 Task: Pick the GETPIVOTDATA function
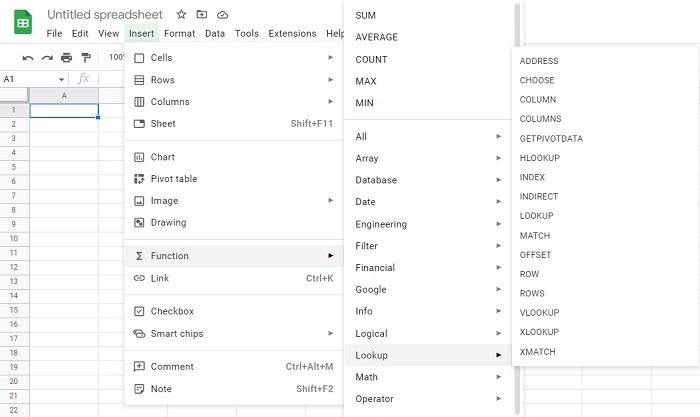point(551,138)
